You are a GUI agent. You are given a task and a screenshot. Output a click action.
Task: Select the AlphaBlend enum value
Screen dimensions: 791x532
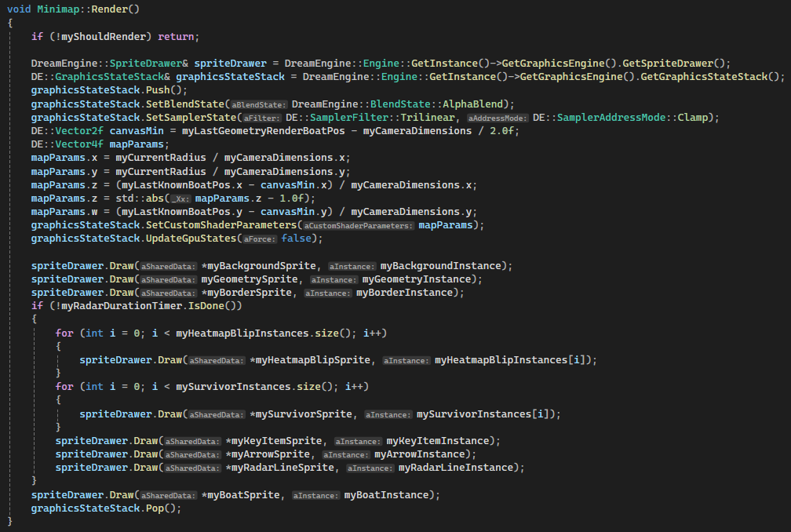472,104
